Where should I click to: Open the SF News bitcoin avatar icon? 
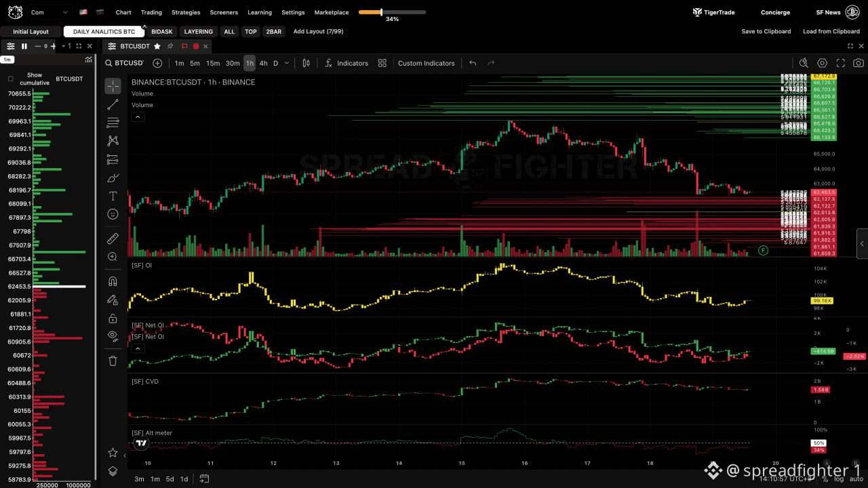(852, 12)
